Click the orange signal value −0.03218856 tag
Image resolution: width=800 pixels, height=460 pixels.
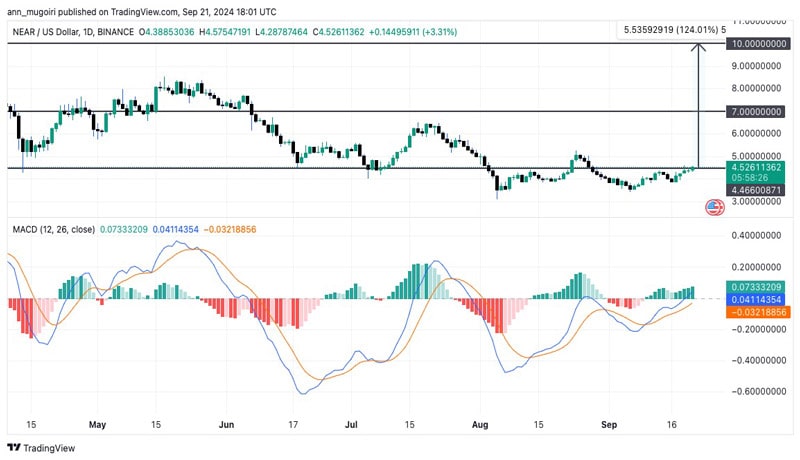click(x=758, y=312)
